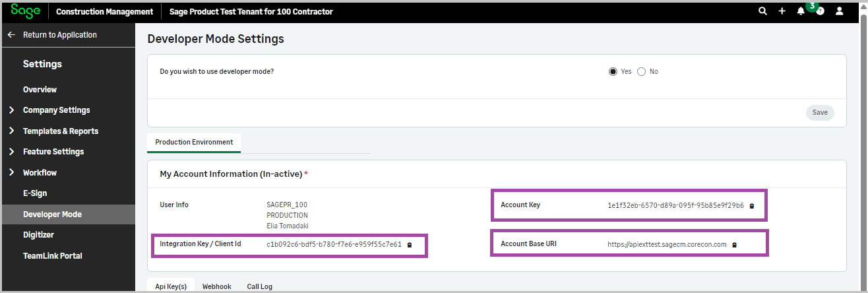This screenshot has height=293, width=868.
Task: Click the SAGEPR_100 user info text
Action: (287, 205)
